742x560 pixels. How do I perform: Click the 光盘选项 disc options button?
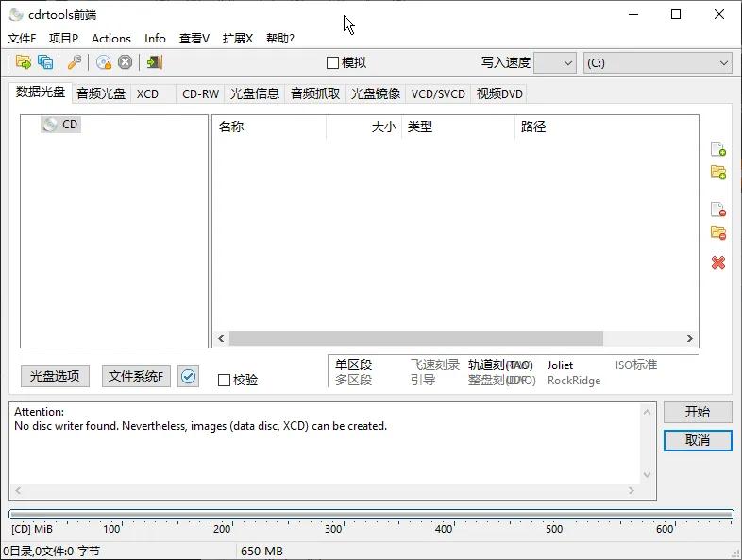point(55,376)
